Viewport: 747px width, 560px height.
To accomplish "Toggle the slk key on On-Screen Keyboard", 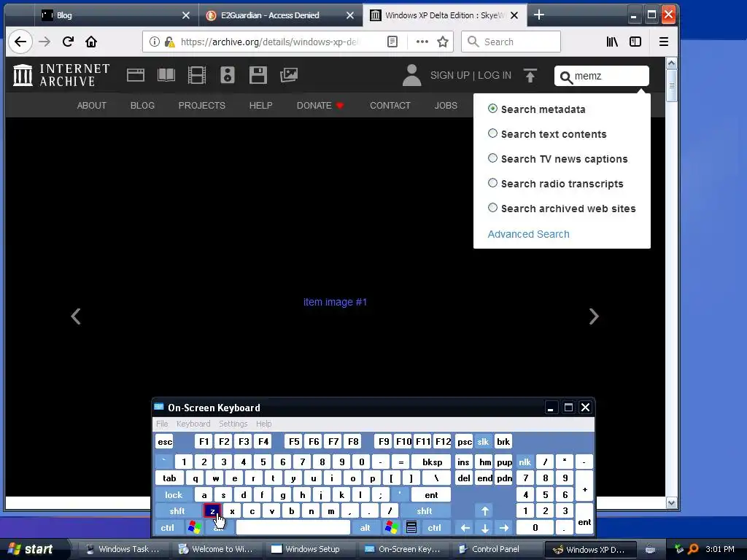I will tap(483, 441).
